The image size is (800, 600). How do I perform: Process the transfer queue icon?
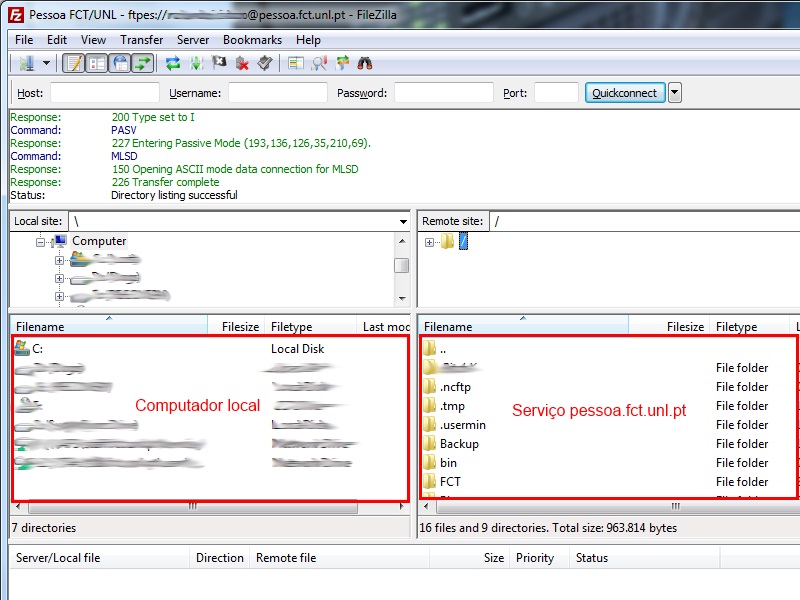pyautogui.click(x=196, y=63)
